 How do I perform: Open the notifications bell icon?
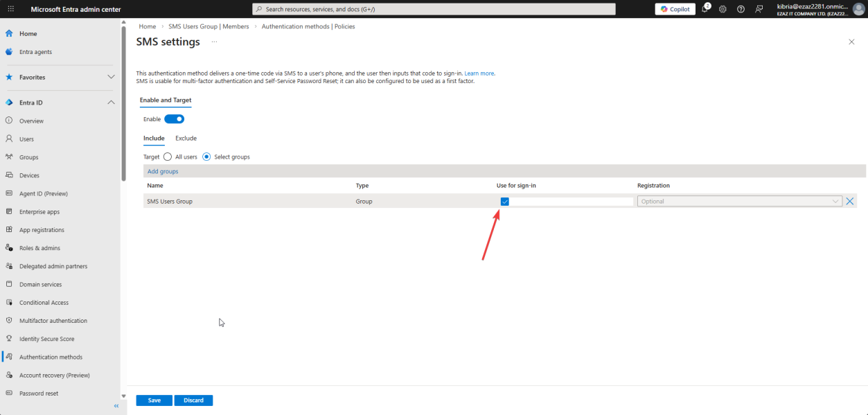[x=705, y=9]
